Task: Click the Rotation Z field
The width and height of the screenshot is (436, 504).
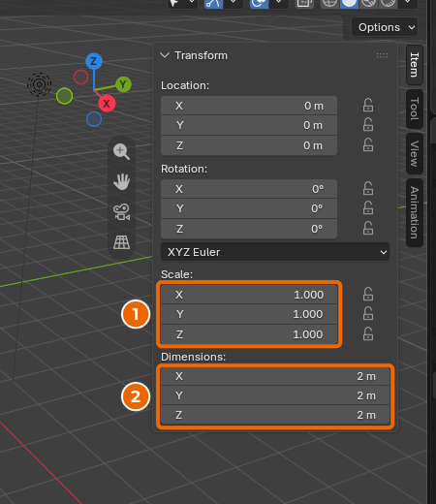Action: pos(249,229)
